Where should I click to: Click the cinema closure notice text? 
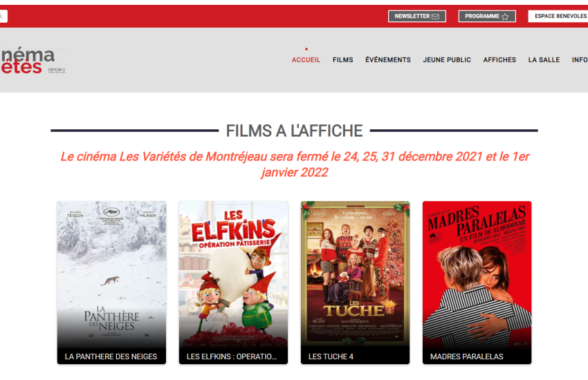pos(295,164)
